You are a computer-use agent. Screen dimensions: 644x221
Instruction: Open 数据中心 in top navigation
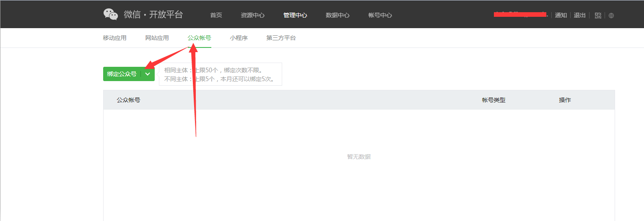point(338,15)
